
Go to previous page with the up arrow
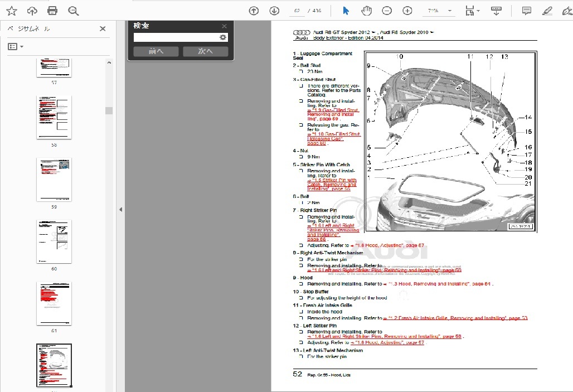[254, 11]
